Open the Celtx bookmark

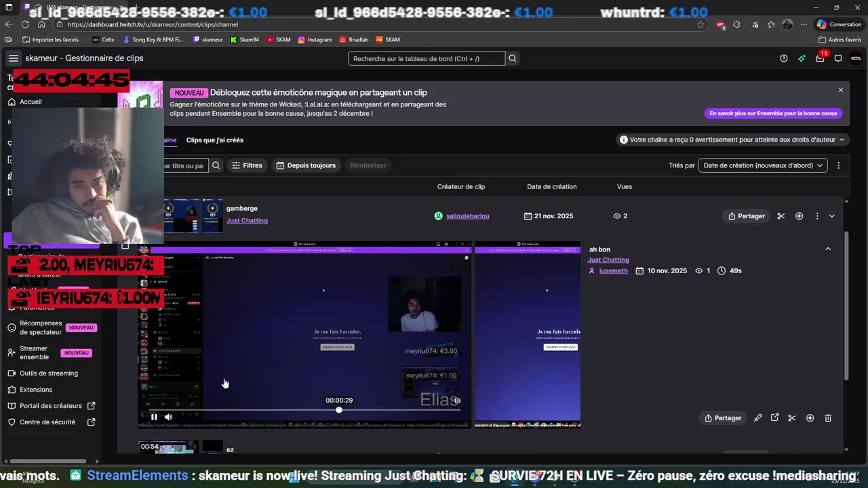pos(104,40)
